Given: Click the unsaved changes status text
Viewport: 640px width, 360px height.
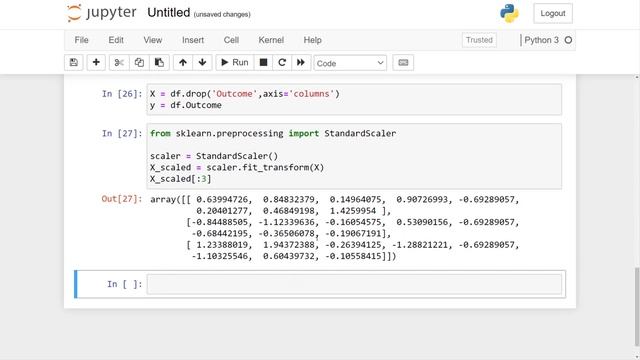Looking at the screenshot, I should (222, 14).
